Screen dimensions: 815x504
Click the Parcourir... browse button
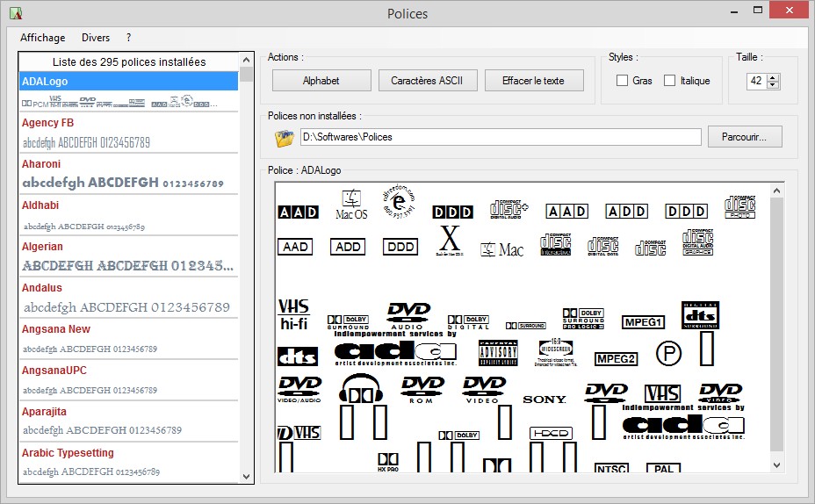(744, 137)
